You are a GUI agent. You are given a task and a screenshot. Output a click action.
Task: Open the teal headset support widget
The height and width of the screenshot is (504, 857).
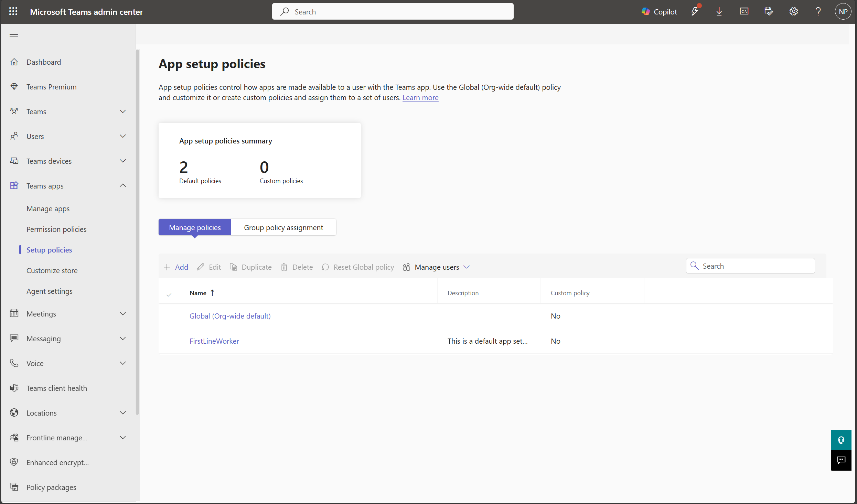(x=841, y=440)
